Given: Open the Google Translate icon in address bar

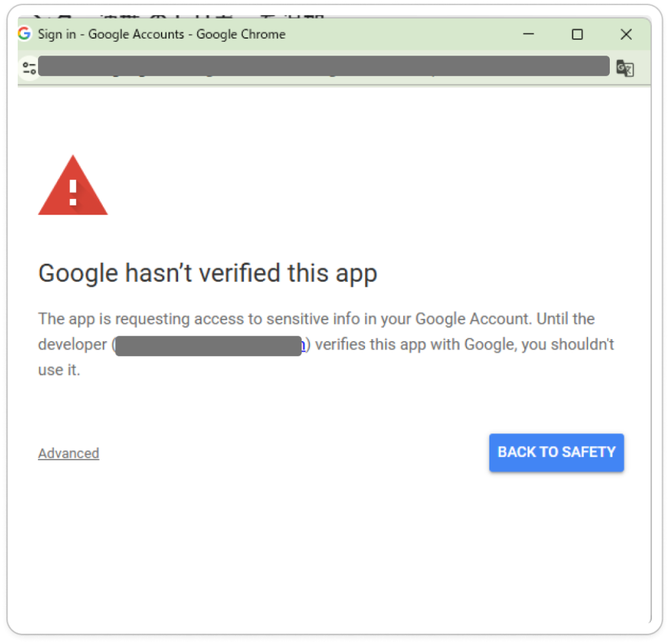Looking at the screenshot, I should (625, 67).
